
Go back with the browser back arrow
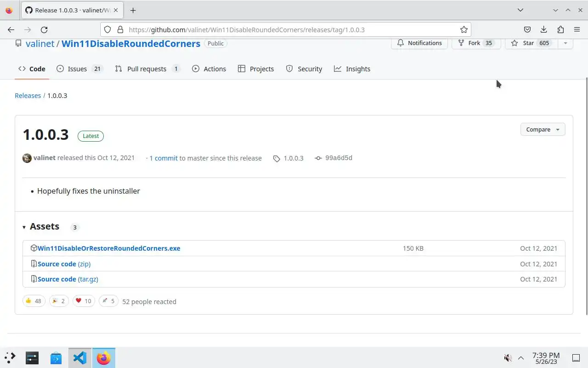point(11,29)
